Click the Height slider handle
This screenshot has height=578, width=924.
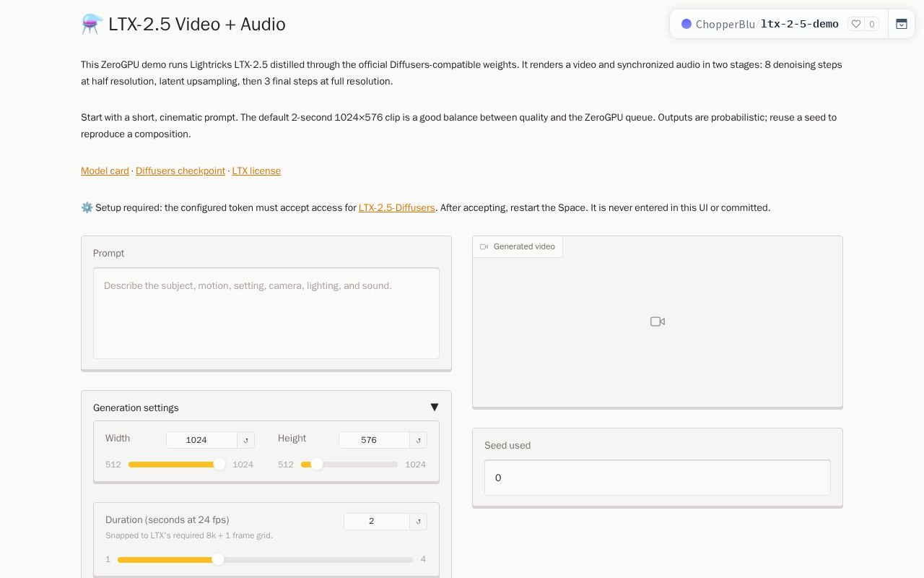[x=317, y=464]
